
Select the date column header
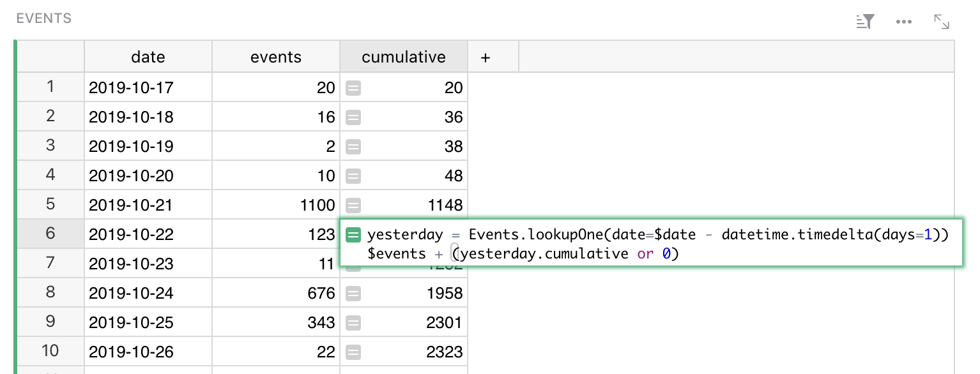148,57
